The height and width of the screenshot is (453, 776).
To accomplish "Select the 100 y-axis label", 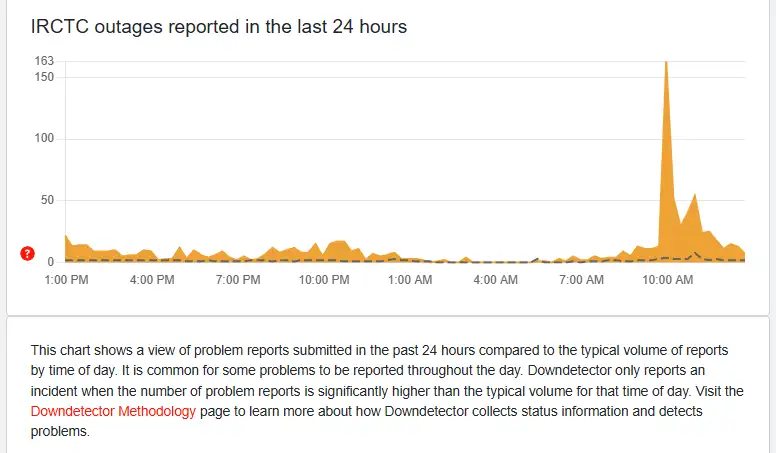I will point(43,138).
